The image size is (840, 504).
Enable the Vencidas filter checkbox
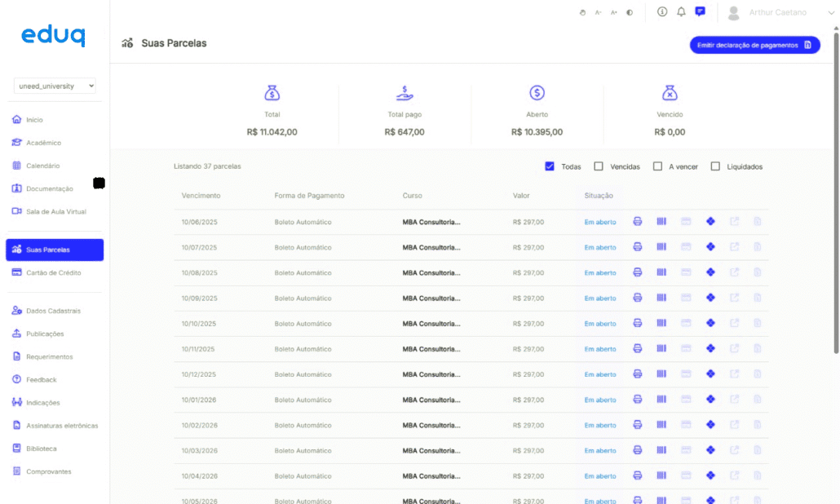599,166
